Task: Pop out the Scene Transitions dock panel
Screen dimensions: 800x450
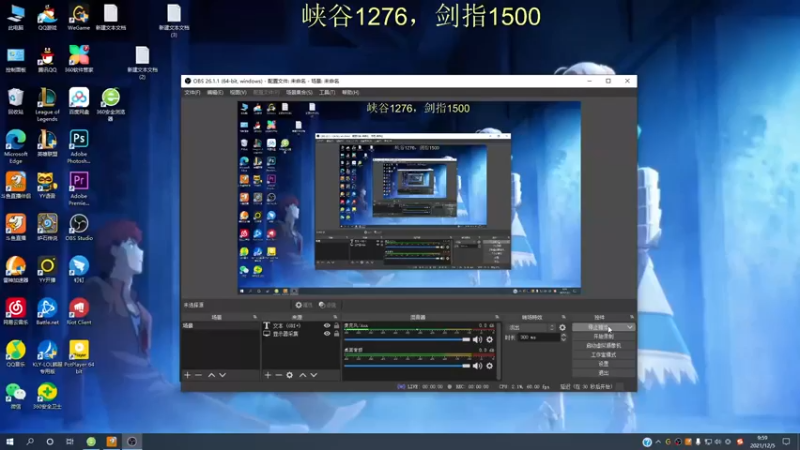Action: point(563,317)
